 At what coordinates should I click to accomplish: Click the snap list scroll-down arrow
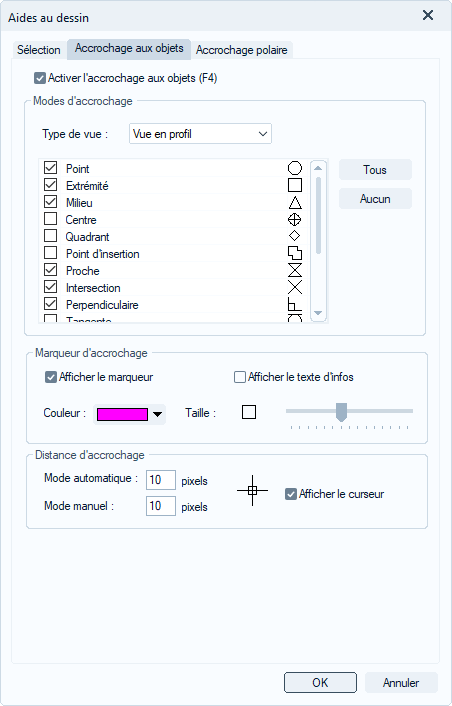coord(318,313)
